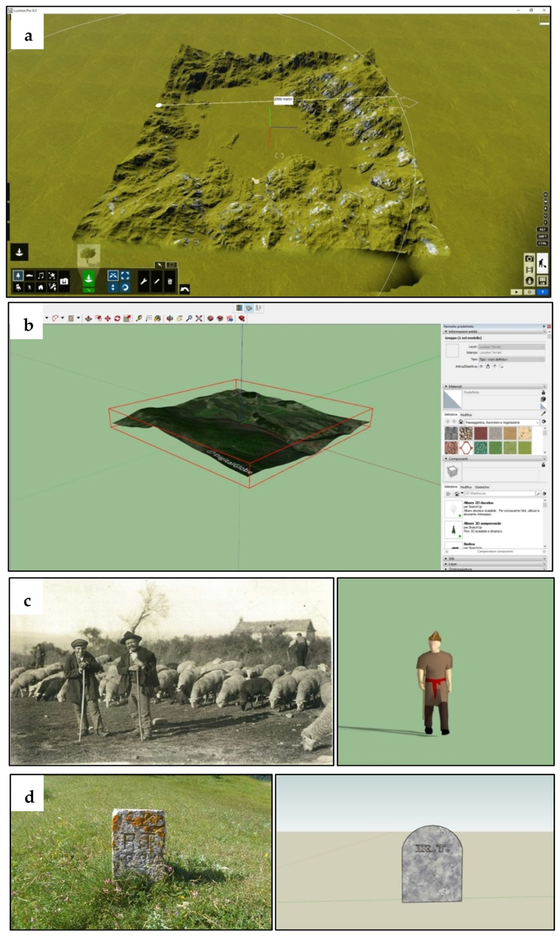Switch to Statistiche tab in Componenti

481,487
